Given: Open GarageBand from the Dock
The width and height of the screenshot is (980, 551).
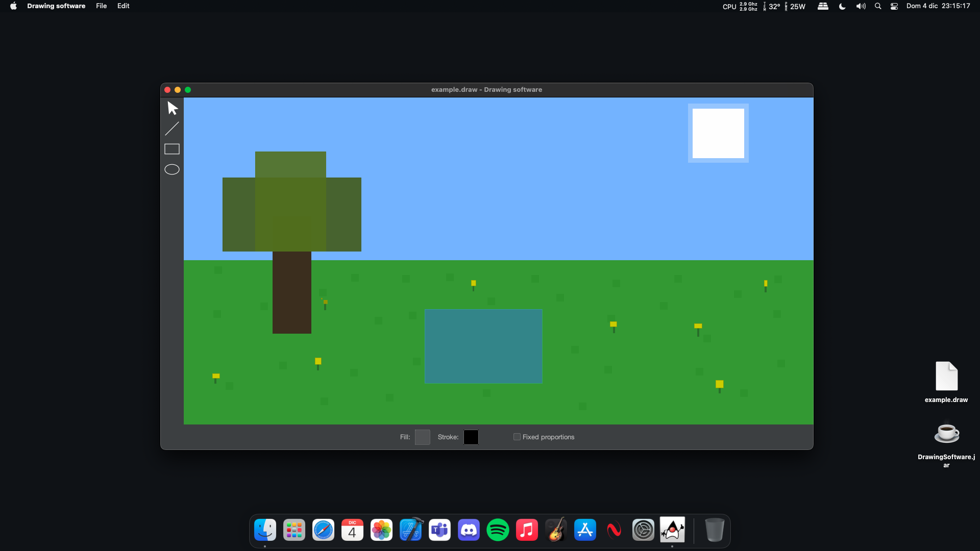Looking at the screenshot, I should [x=556, y=530].
